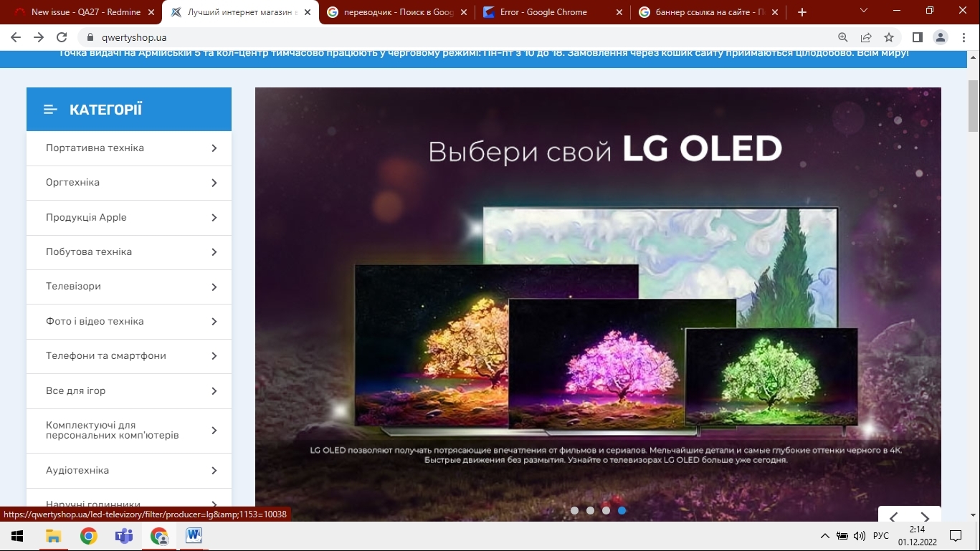Close the Error - Google Chrome tab
Image resolution: width=980 pixels, height=551 pixels.
pos(619,12)
